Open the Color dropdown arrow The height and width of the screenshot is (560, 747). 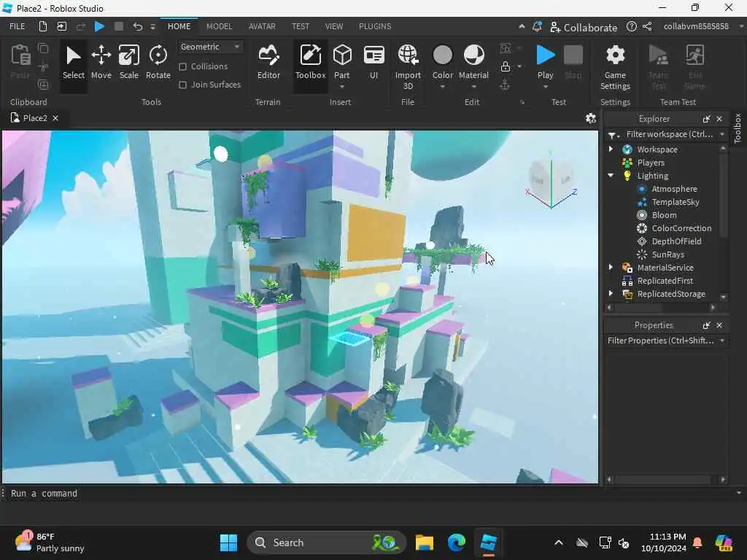click(443, 87)
